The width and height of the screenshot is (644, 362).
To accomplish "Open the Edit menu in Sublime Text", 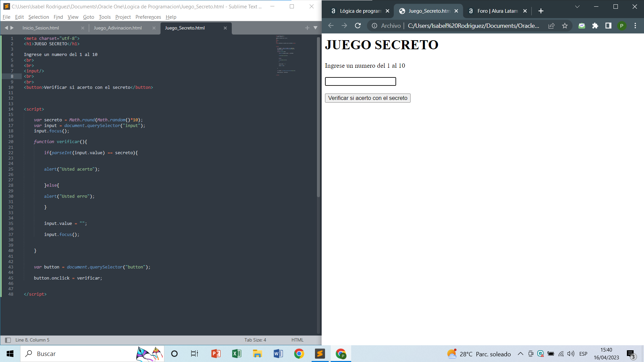I will [x=19, y=17].
